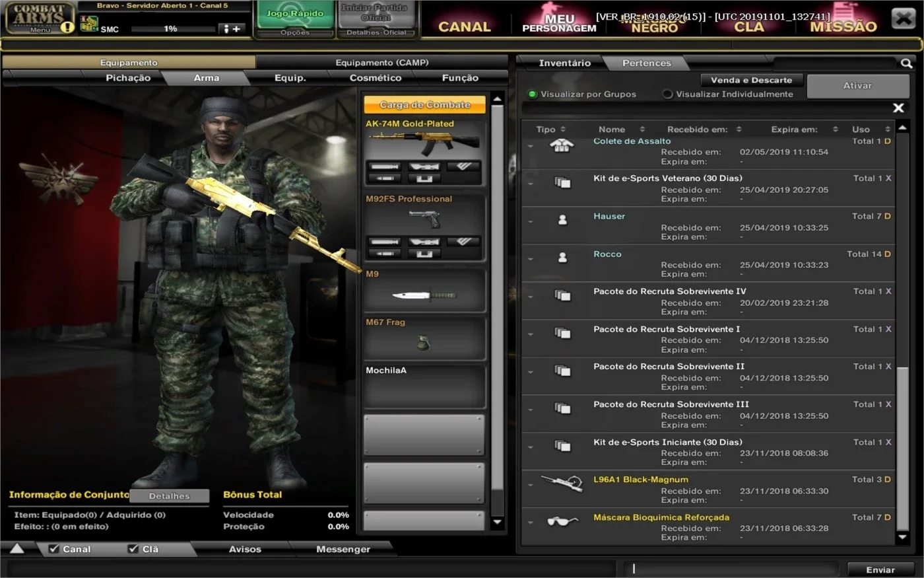Open Opções under Jogo Rápido
This screenshot has width=924, height=578.
coord(295,32)
